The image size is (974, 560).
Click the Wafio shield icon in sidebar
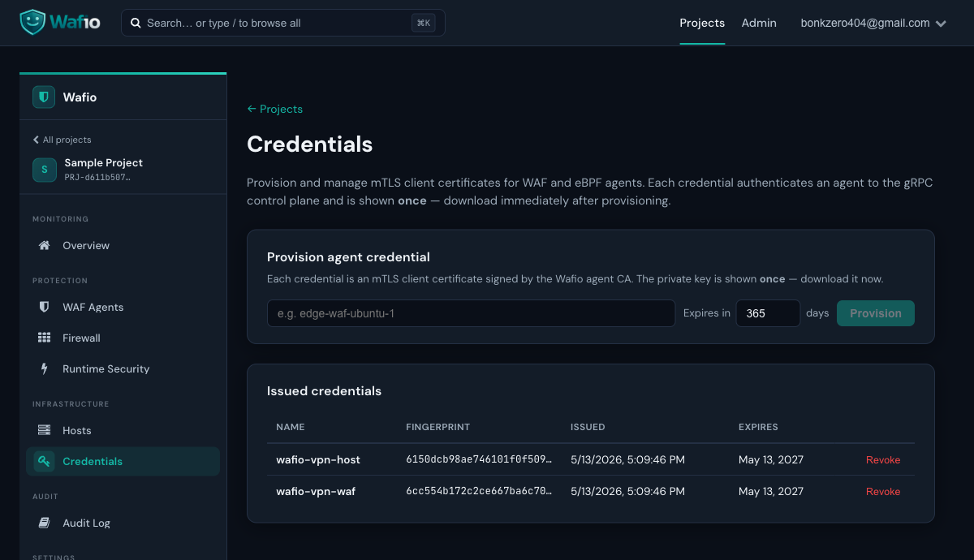(x=44, y=97)
